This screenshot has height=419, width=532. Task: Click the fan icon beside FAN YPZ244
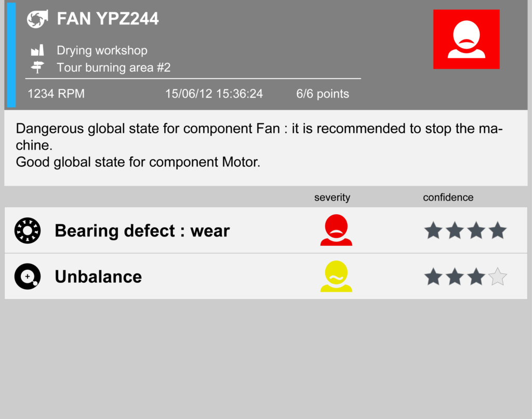37,19
